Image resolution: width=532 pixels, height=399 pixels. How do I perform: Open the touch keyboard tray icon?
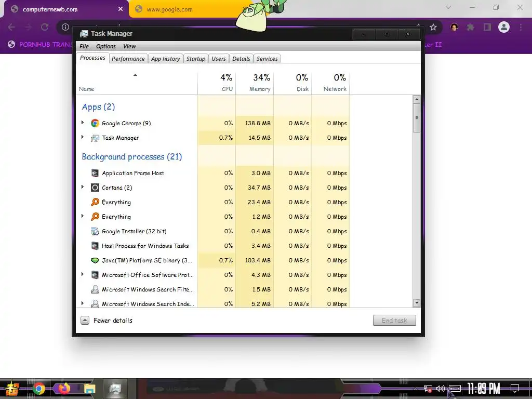tap(455, 388)
